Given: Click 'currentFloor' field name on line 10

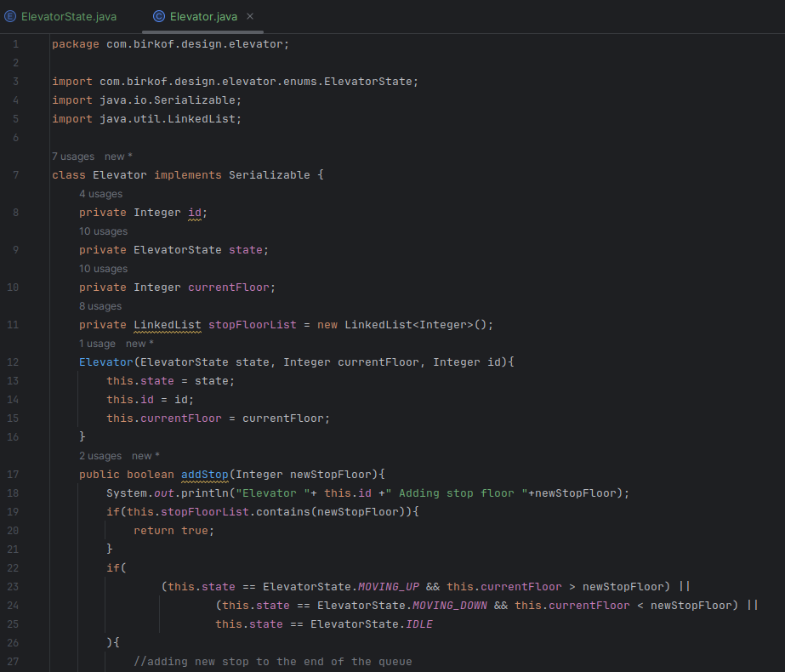Looking at the screenshot, I should click(229, 288).
